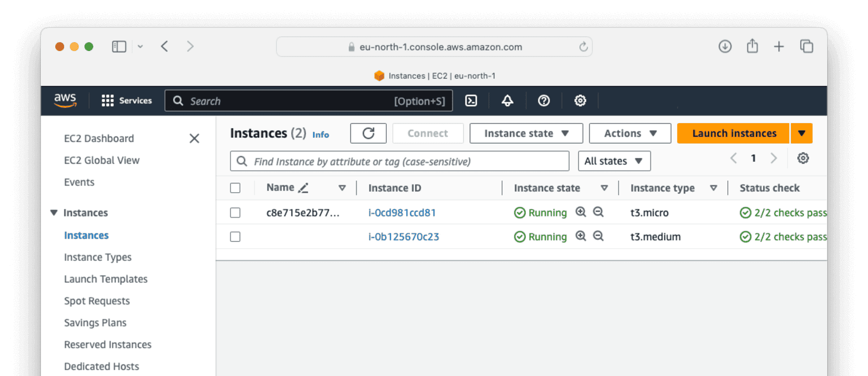
Task: Check the box for instance i-0cd981ccd81
Action: coord(235,213)
